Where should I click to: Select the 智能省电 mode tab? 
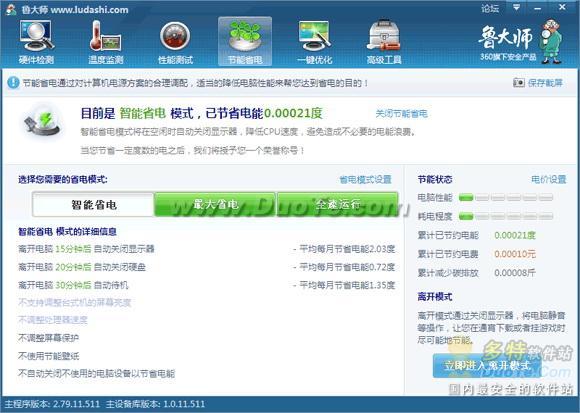coord(93,204)
